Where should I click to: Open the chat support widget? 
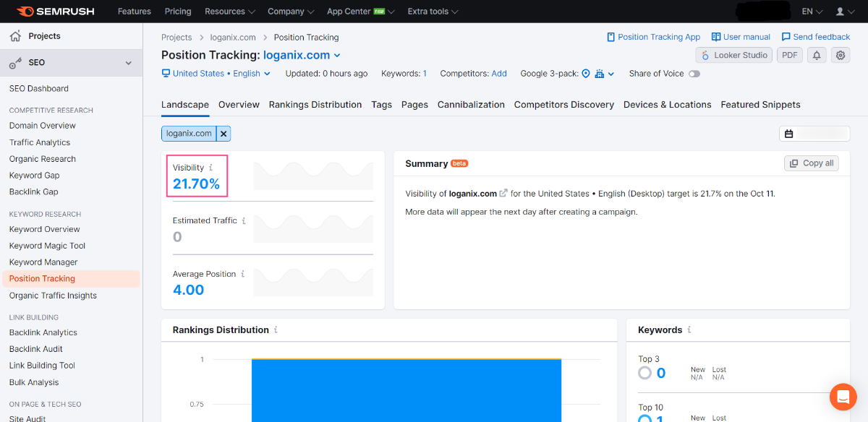(843, 397)
